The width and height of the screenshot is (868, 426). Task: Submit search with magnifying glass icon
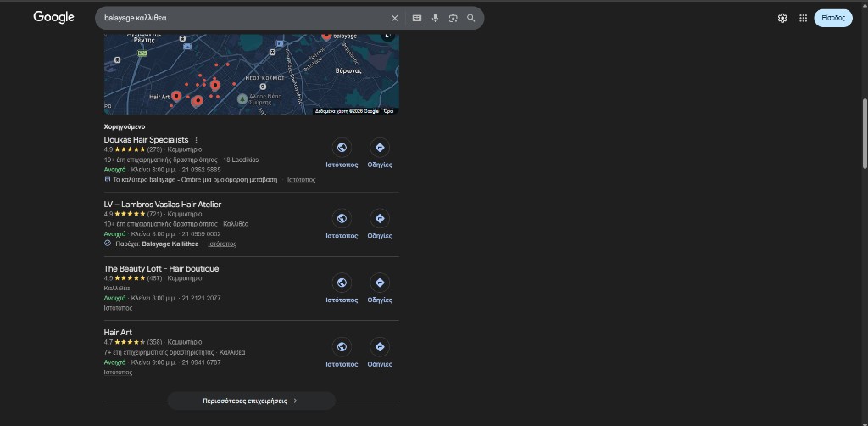pyautogui.click(x=471, y=19)
